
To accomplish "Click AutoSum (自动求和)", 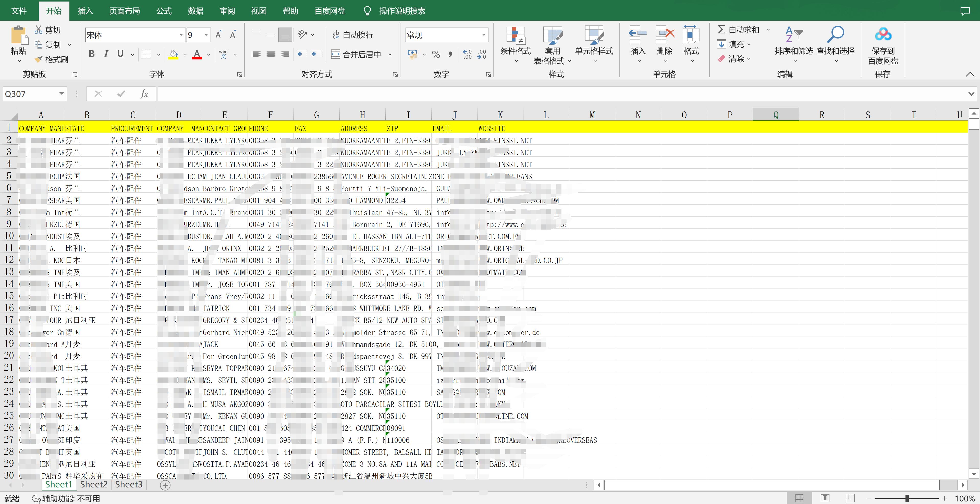I will 738,30.
